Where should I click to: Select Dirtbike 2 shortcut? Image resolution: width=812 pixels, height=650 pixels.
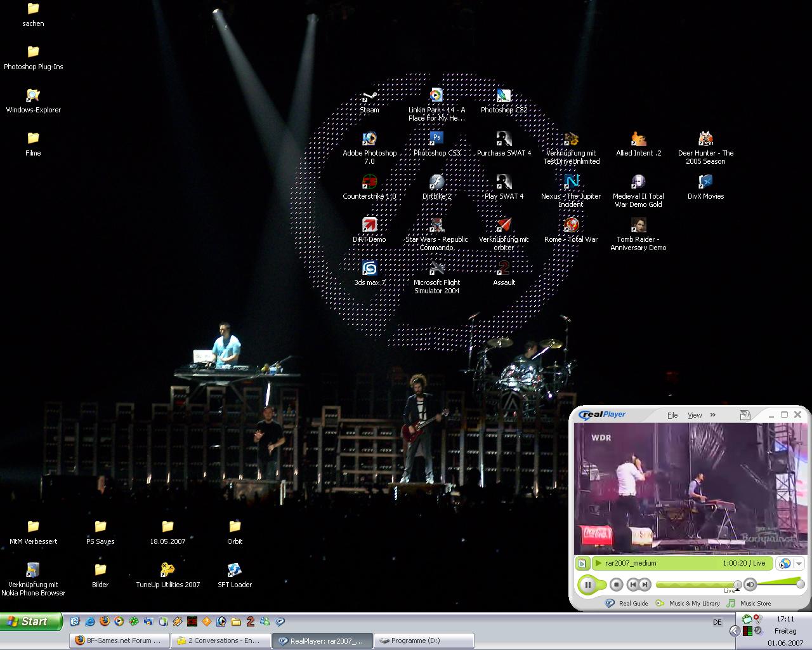436,188
